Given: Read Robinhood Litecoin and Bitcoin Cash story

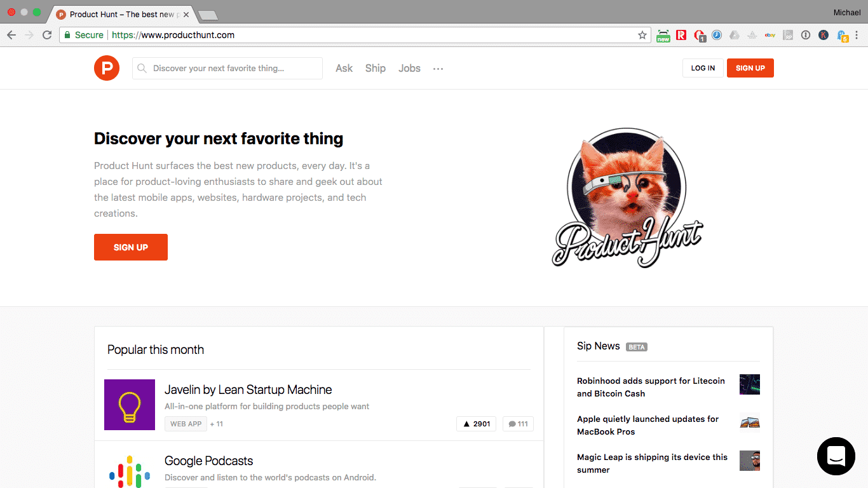Looking at the screenshot, I should point(651,387).
